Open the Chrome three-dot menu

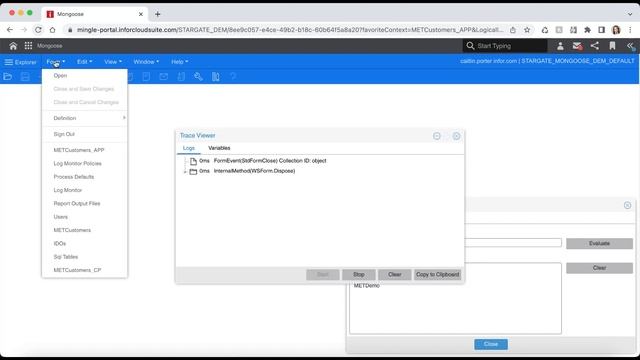(x=631, y=30)
